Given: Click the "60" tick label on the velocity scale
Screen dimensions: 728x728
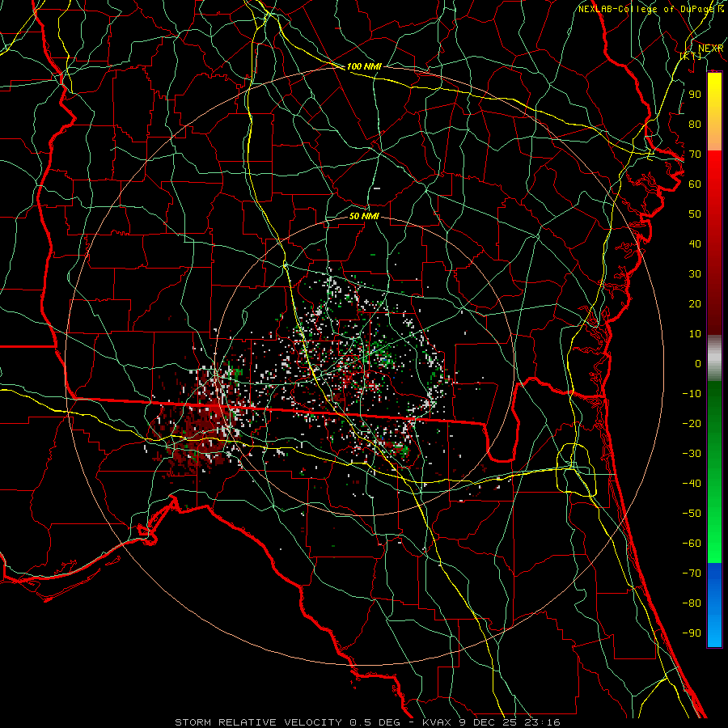Looking at the screenshot, I should tap(695, 184).
